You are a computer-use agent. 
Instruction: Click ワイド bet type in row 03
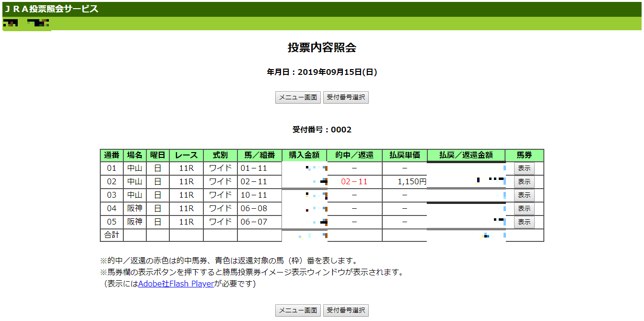pyautogui.click(x=220, y=195)
